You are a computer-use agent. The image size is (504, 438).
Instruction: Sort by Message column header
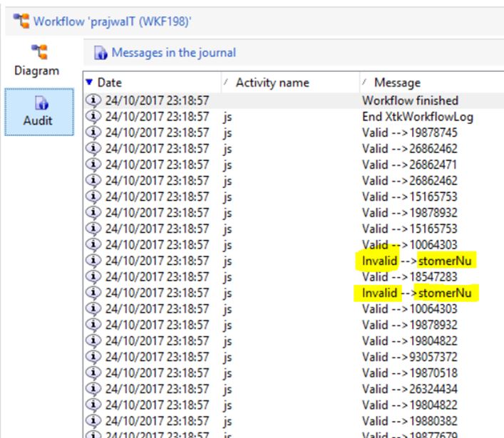397,83
